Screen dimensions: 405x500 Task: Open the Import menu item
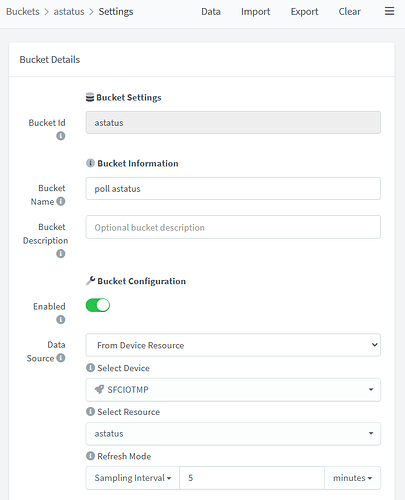point(255,12)
